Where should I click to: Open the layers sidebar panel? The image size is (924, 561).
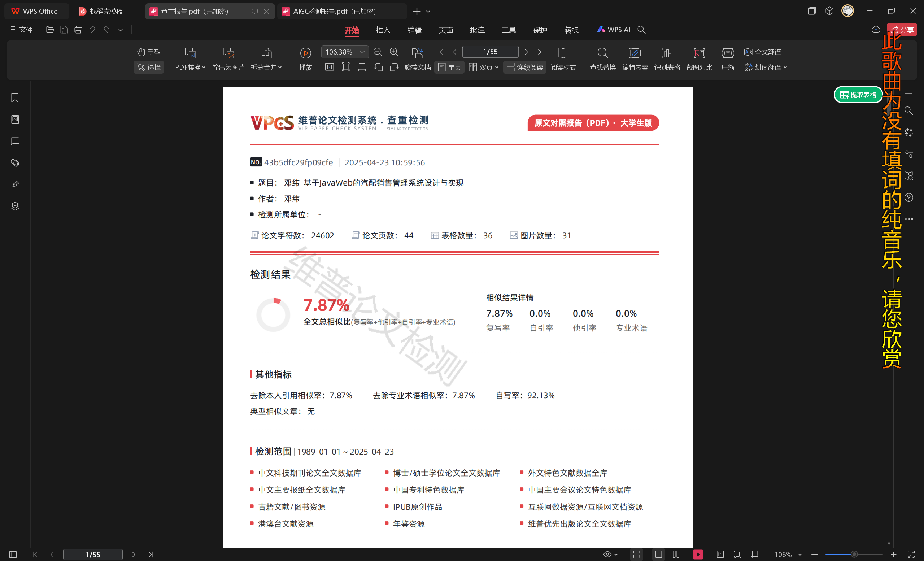coord(15,206)
